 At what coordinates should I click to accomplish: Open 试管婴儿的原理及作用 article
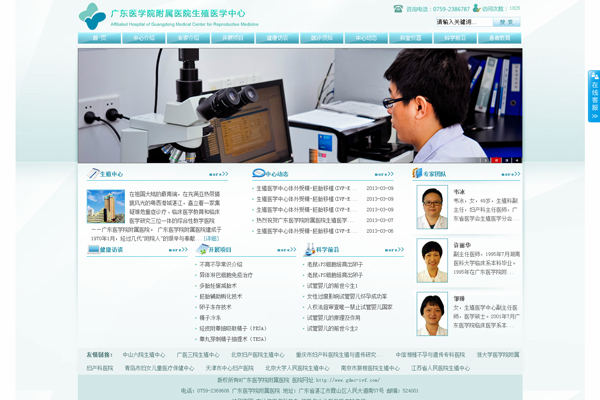(x=334, y=318)
